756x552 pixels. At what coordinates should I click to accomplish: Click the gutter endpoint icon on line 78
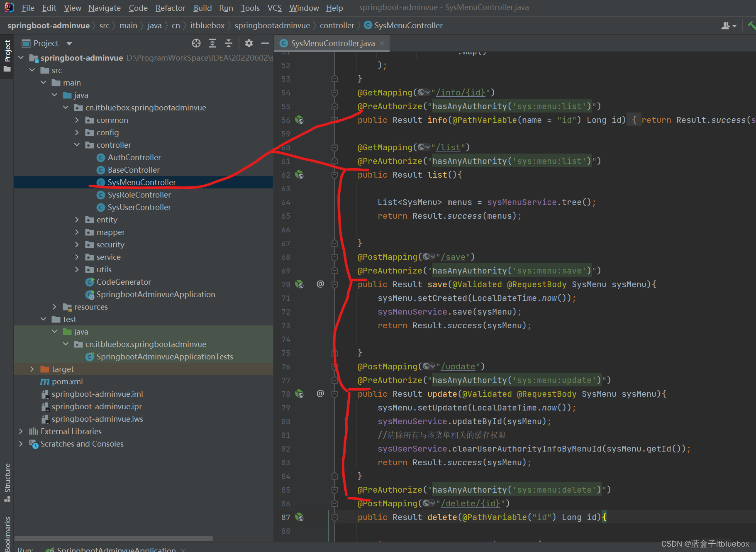coord(299,394)
